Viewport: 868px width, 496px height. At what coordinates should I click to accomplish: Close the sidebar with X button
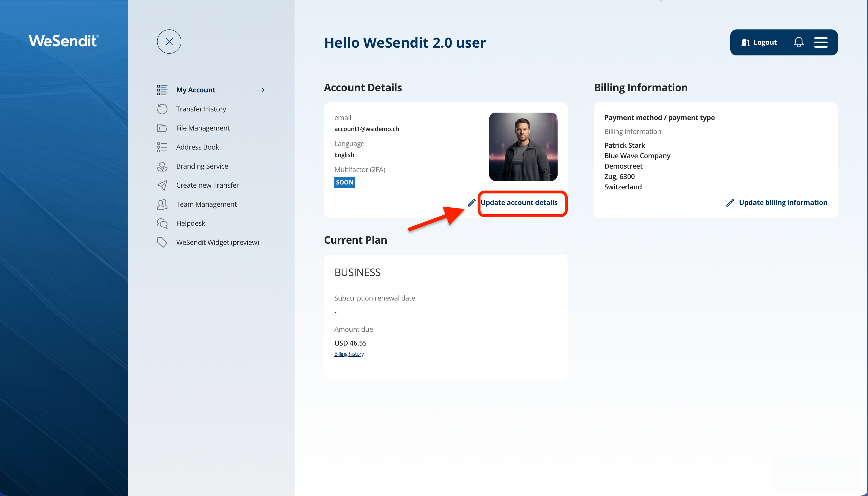(x=169, y=42)
